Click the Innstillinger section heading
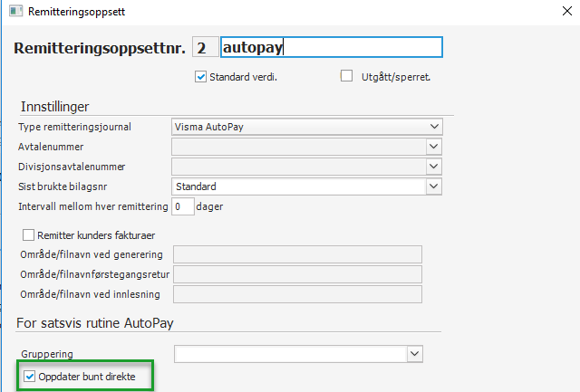 [56, 107]
